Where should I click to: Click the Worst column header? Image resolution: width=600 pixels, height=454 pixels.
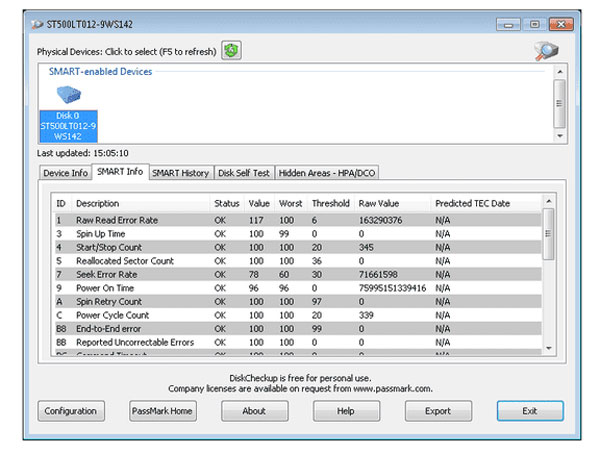tap(290, 203)
